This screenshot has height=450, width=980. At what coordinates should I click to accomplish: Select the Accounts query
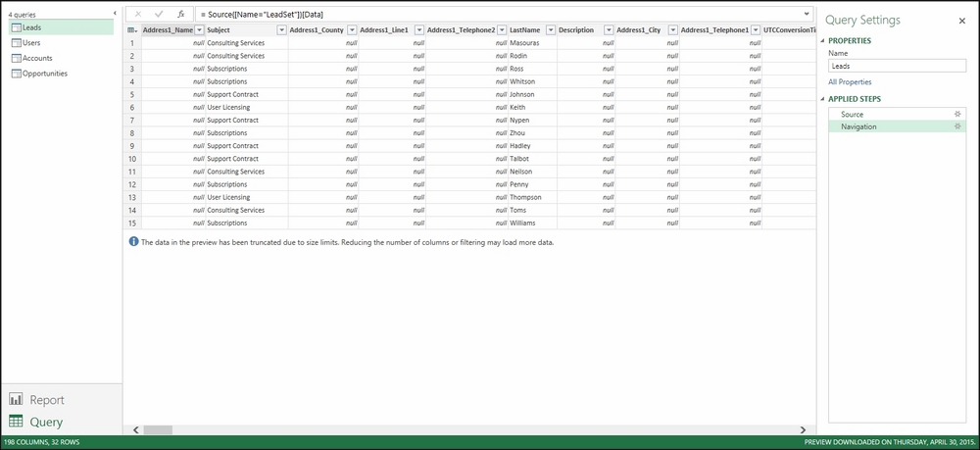click(37, 58)
